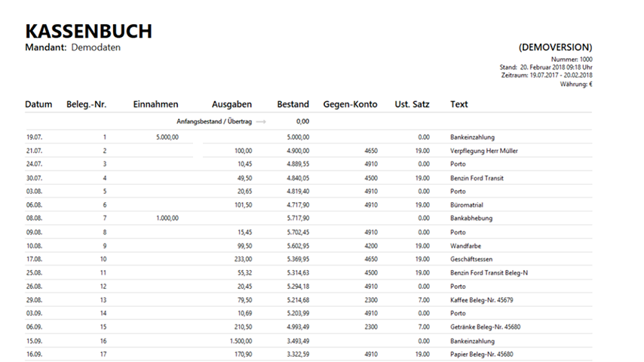This screenshot has width=644, height=362.
Task: Select Getränke Beleg-Nr. 45680 entry
Action: click(x=485, y=327)
